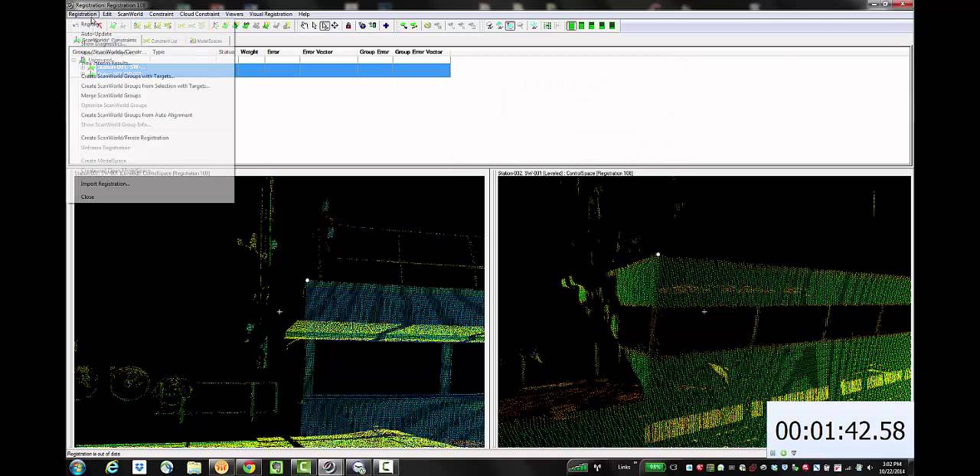This screenshot has width=980, height=476.
Task: Choose Create ScanWorld Groups from Selection with Targets
Action: click(145, 86)
